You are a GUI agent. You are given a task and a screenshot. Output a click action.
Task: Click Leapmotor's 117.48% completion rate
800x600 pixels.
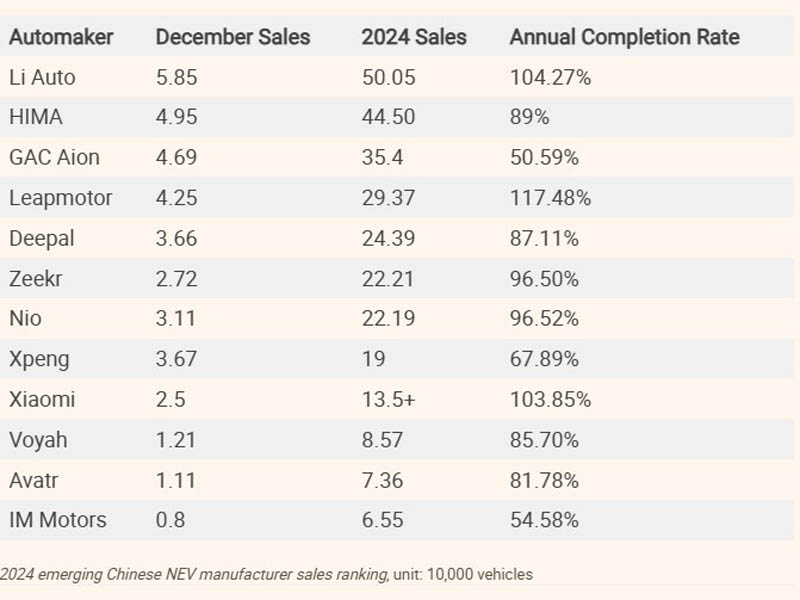550,198
